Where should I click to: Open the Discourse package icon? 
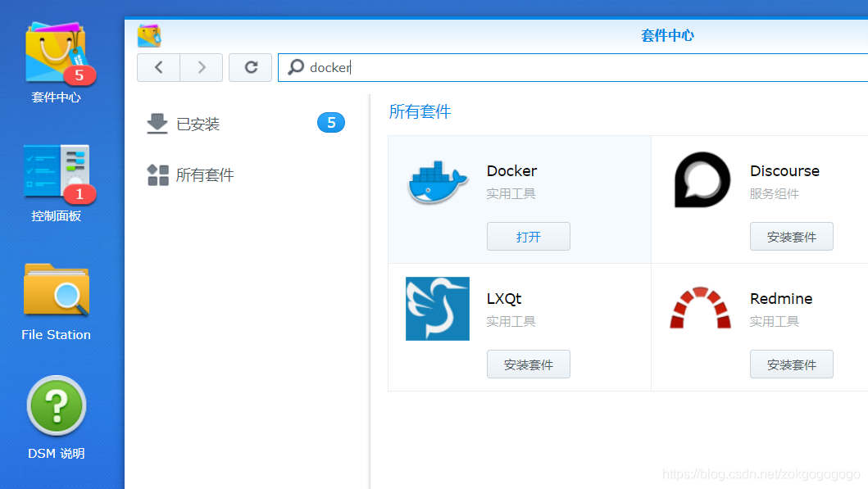pos(702,180)
